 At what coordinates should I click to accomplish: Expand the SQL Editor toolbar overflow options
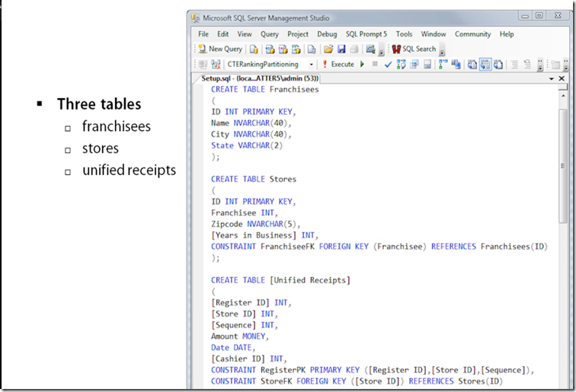[540, 65]
